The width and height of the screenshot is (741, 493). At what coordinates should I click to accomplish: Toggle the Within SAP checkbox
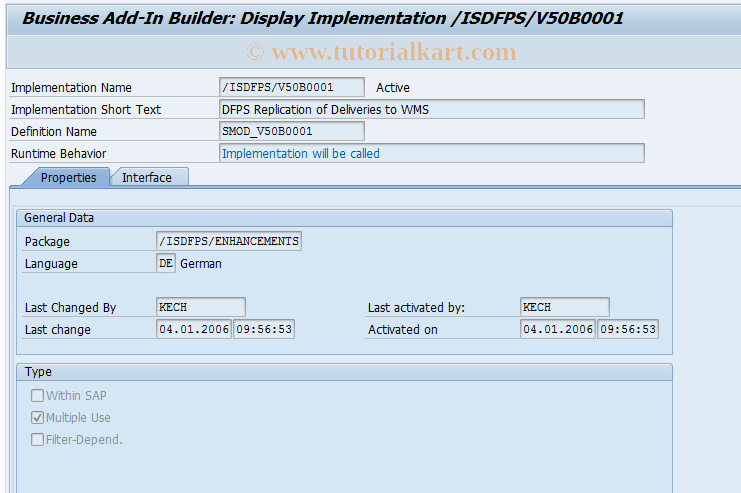(x=37, y=395)
